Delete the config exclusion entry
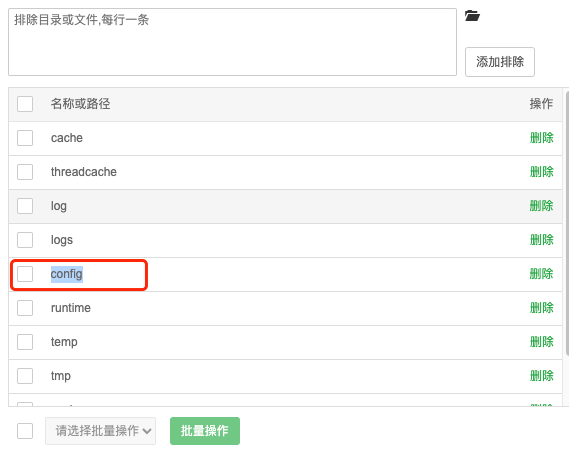This screenshot has width=569, height=465. click(x=541, y=274)
